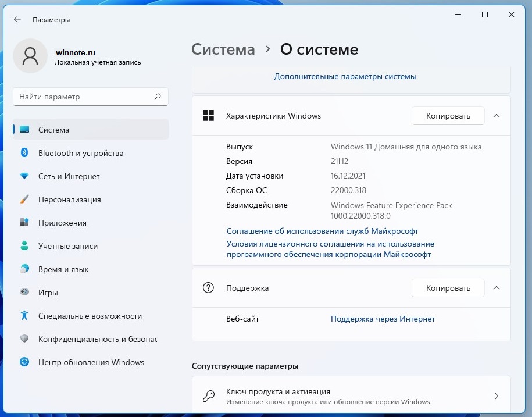Click Копировать for Характеристики Windows
This screenshot has width=532, height=417.
[x=448, y=116]
